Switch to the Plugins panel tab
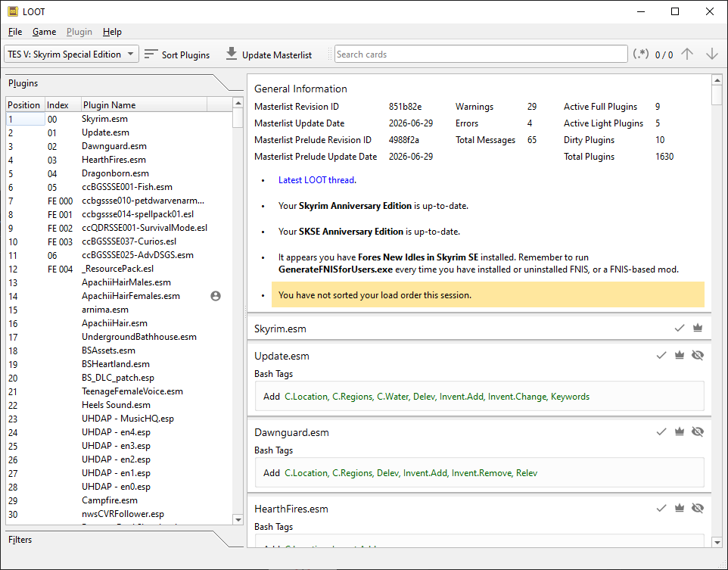 click(23, 83)
